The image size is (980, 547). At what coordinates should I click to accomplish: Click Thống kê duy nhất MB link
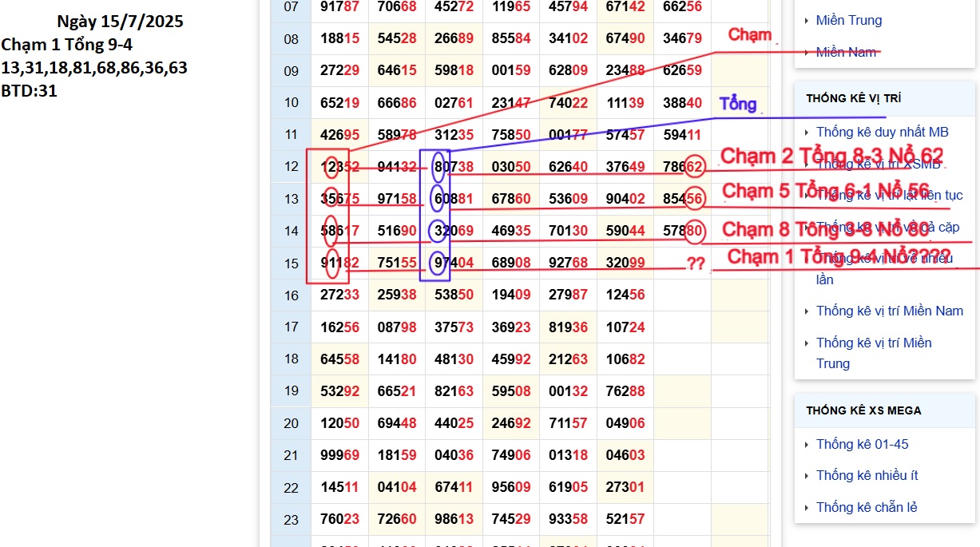coord(882,132)
